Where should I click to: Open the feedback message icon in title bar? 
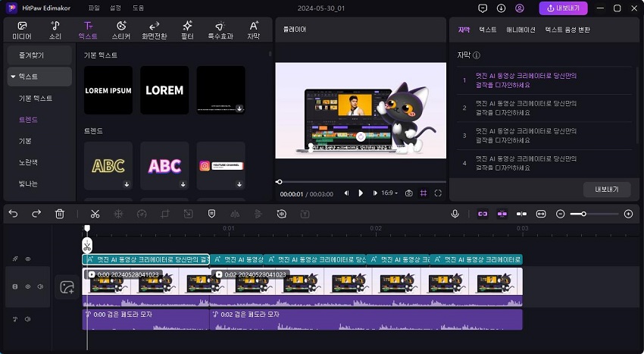483,8
